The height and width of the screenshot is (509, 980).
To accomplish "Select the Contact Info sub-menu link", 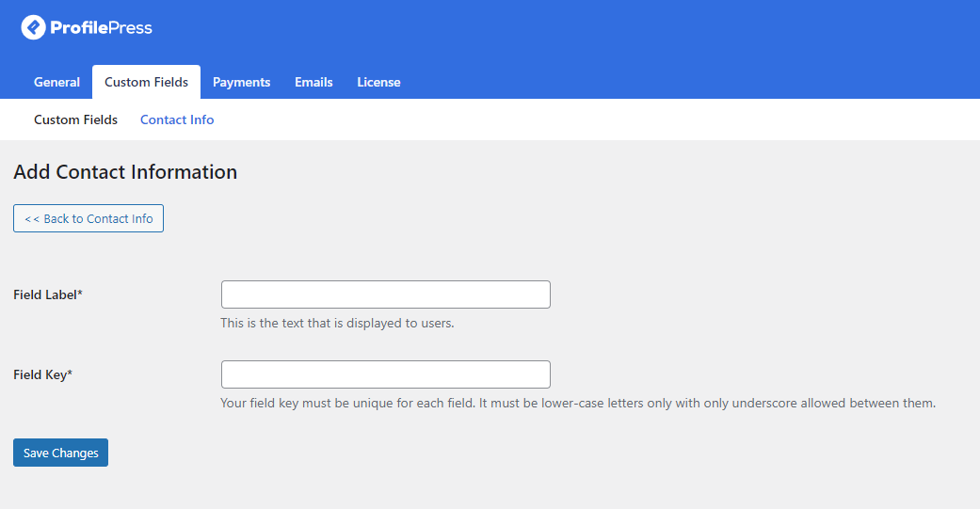I will [x=177, y=119].
